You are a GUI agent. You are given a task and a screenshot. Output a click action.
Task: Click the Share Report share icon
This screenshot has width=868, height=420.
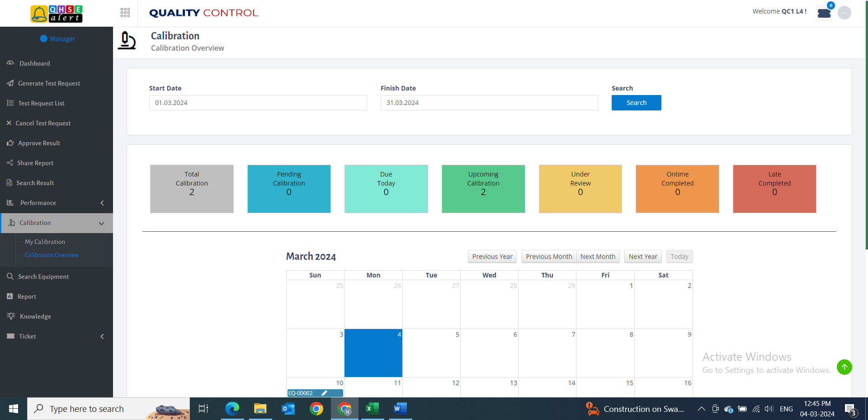tap(10, 162)
